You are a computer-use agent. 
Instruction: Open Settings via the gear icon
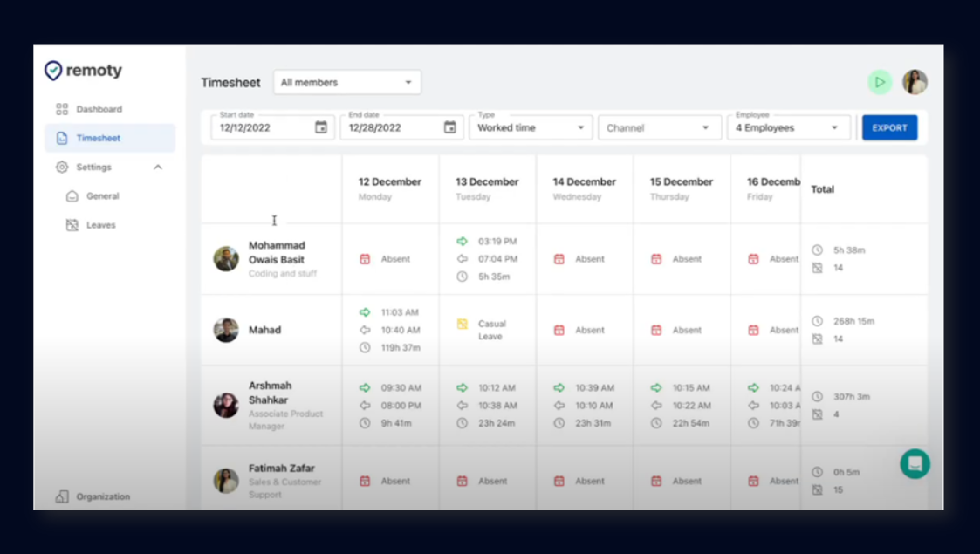tap(60, 167)
